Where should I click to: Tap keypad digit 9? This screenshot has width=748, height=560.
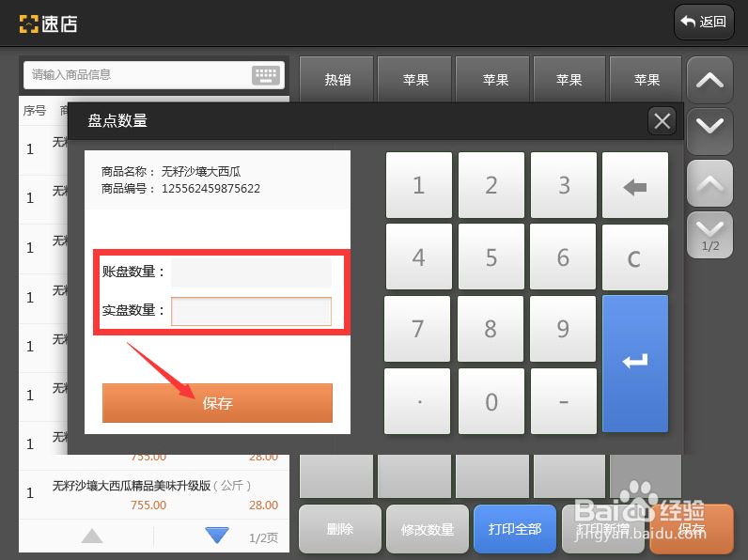[563, 329]
